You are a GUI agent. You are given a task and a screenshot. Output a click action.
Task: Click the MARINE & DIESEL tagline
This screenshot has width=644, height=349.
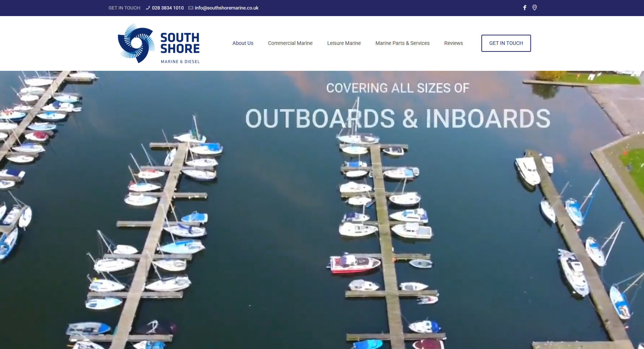click(x=180, y=62)
